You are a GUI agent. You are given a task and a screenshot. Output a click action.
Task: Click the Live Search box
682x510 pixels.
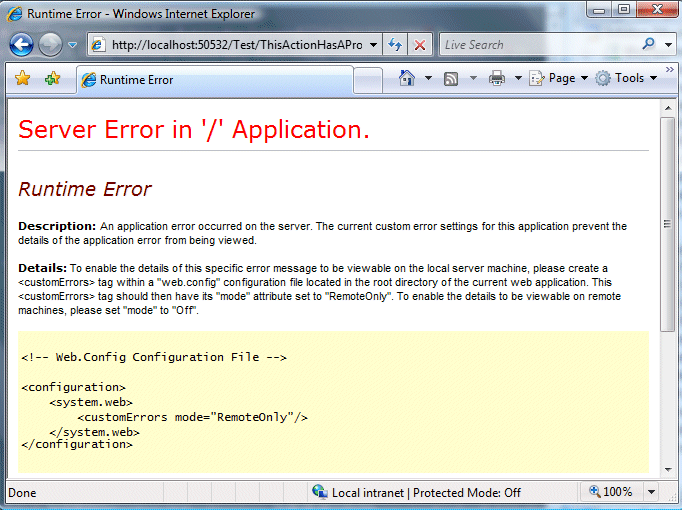pos(539,45)
